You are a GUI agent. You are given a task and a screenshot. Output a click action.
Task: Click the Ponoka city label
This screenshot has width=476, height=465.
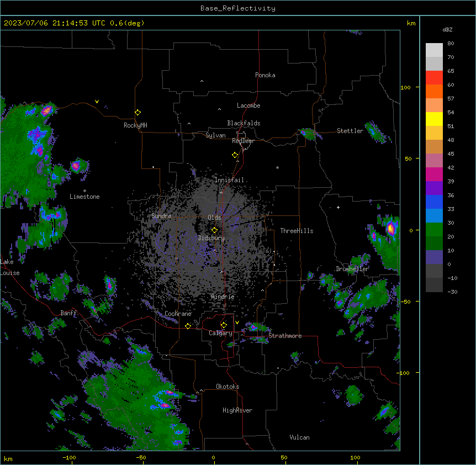[265, 75]
